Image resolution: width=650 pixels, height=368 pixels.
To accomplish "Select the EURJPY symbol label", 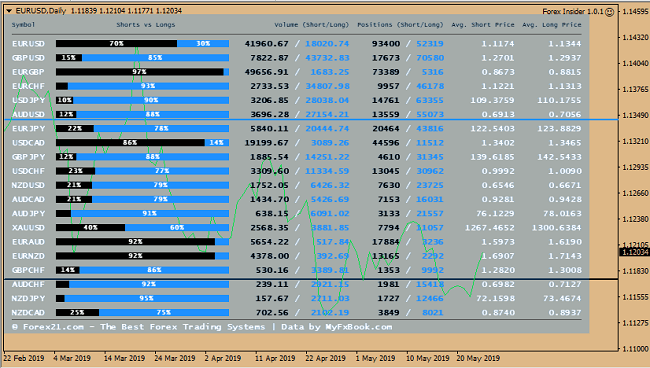I will pos(28,128).
